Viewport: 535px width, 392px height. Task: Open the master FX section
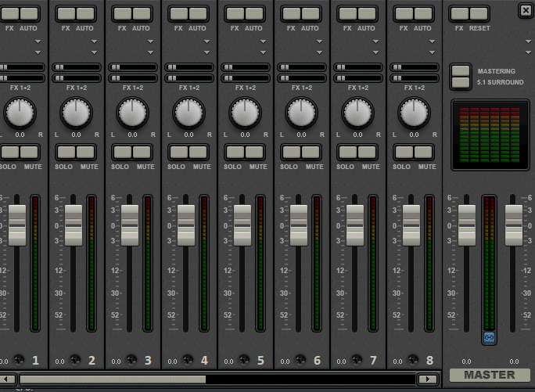pyautogui.click(x=460, y=14)
